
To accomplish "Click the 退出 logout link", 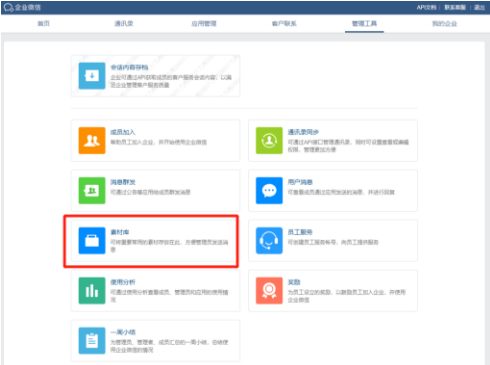I will pyautogui.click(x=479, y=7).
